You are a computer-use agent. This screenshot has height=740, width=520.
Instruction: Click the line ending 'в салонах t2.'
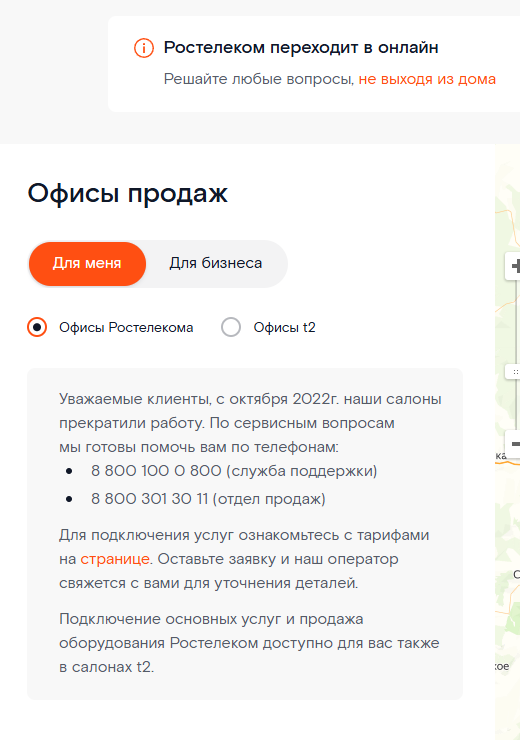pyautogui.click(x=107, y=667)
